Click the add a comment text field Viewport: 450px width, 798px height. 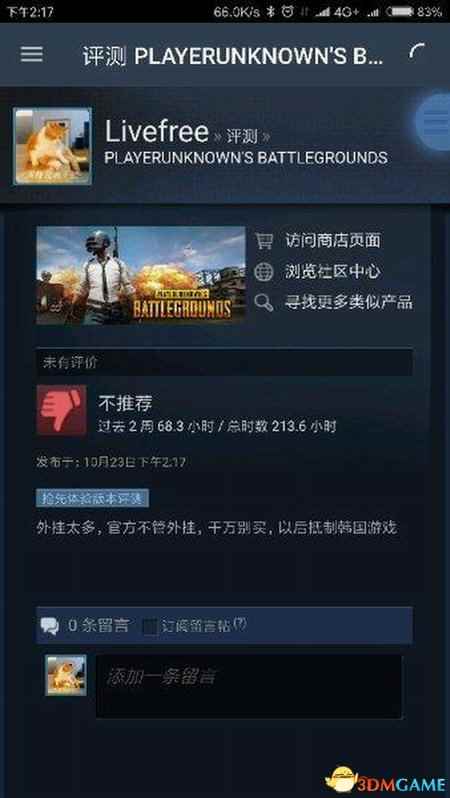(249, 686)
